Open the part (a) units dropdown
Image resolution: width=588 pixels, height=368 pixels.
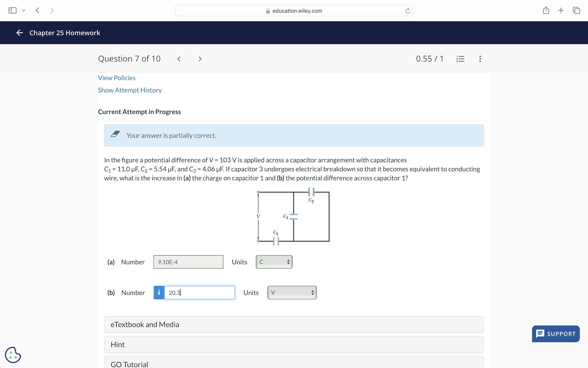click(274, 262)
